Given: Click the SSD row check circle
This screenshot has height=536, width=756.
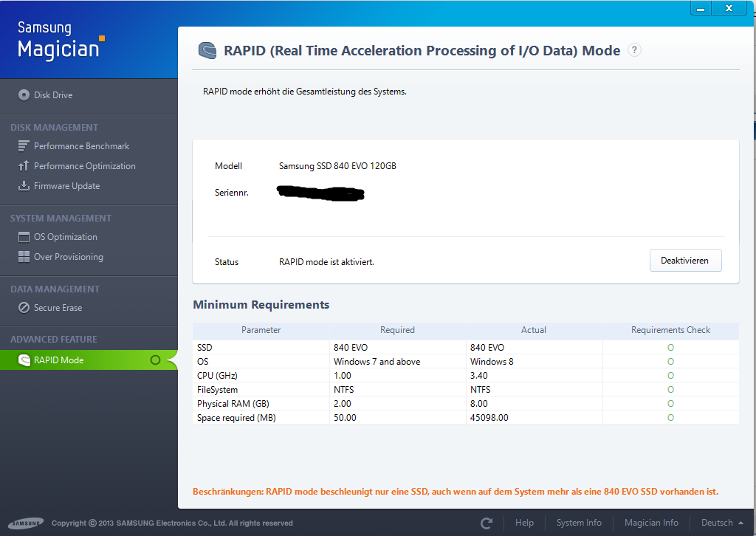Looking at the screenshot, I should click(x=670, y=348).
